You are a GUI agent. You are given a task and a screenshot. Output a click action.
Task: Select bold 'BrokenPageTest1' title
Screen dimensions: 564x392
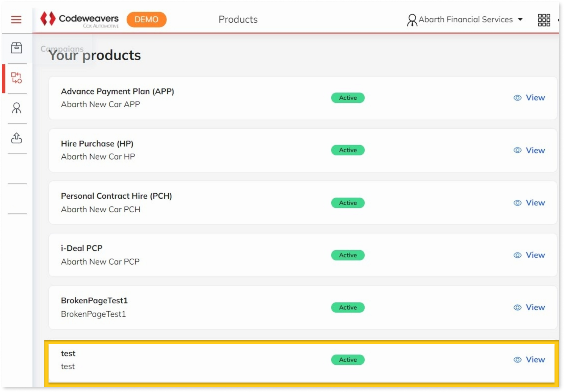coord(94,301)
